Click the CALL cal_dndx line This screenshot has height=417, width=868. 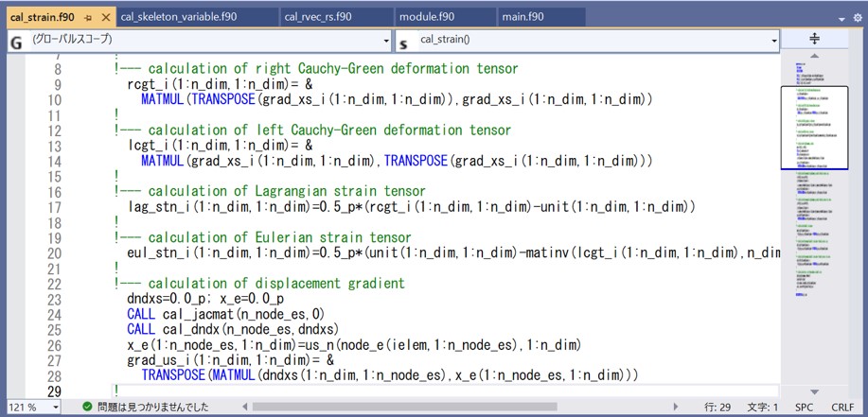pos(233,330)
